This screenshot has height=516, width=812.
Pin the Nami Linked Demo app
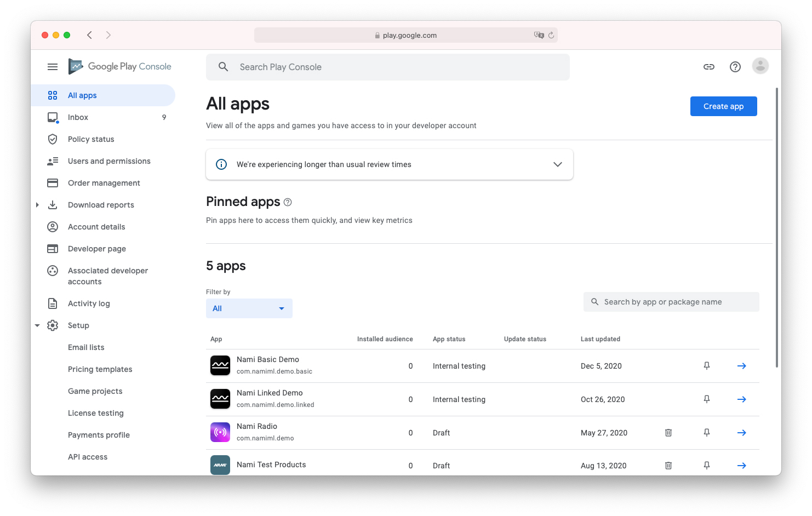[707, 399]
